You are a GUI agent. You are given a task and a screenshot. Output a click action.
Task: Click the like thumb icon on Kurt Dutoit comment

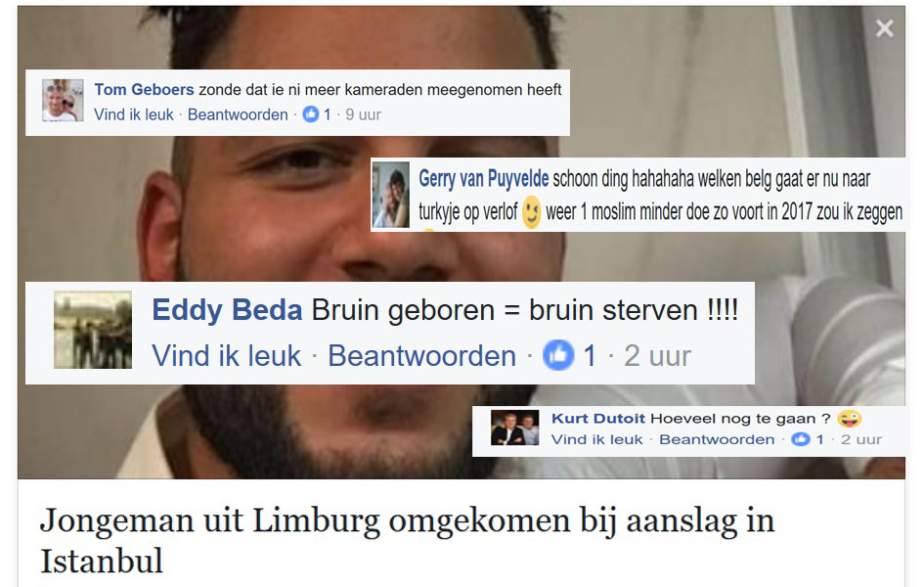(x=800, y=438)
